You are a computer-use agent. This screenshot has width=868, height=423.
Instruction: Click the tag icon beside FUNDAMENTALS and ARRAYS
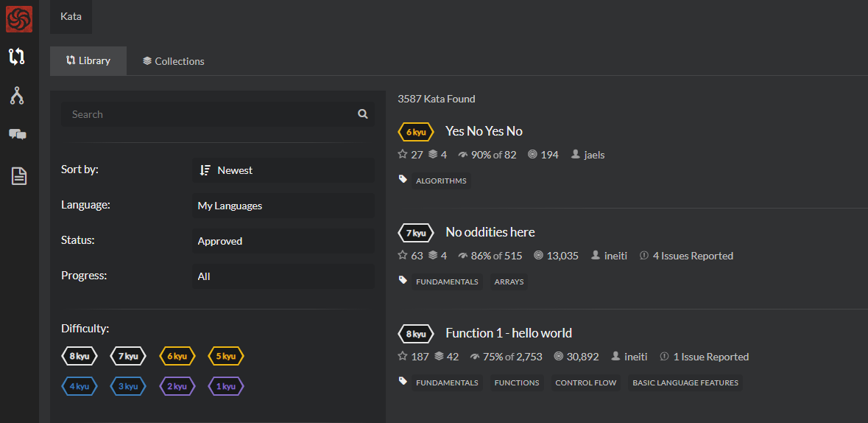pos(403,281)
